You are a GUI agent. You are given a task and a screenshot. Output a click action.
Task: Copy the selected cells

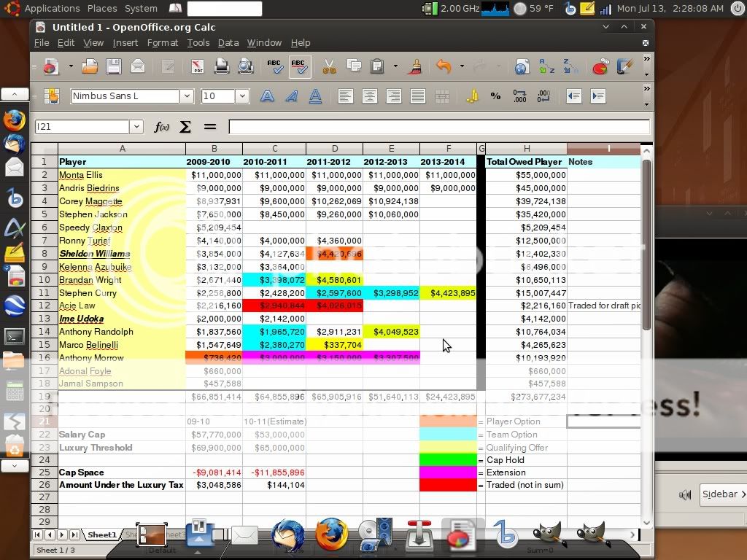click(x=354, y=66)
